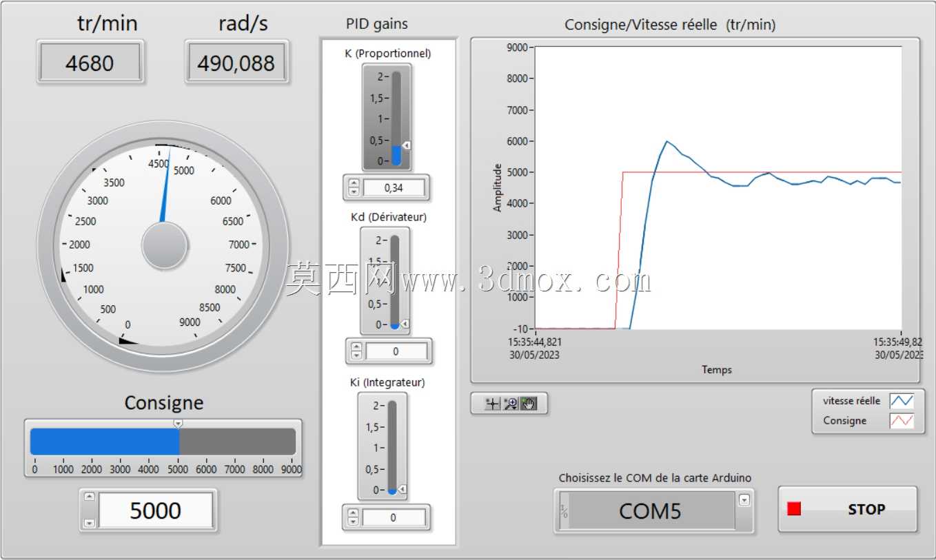Open the COM port dropdown arrow

tap(744, 500)
